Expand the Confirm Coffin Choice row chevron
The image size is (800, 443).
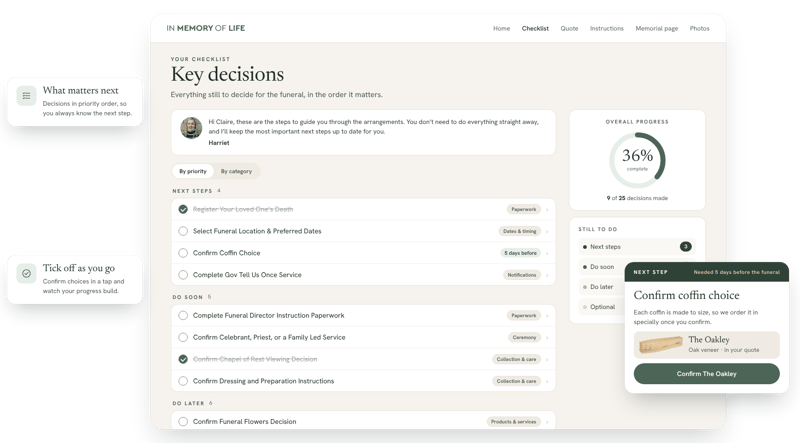(x=547, y=254)
